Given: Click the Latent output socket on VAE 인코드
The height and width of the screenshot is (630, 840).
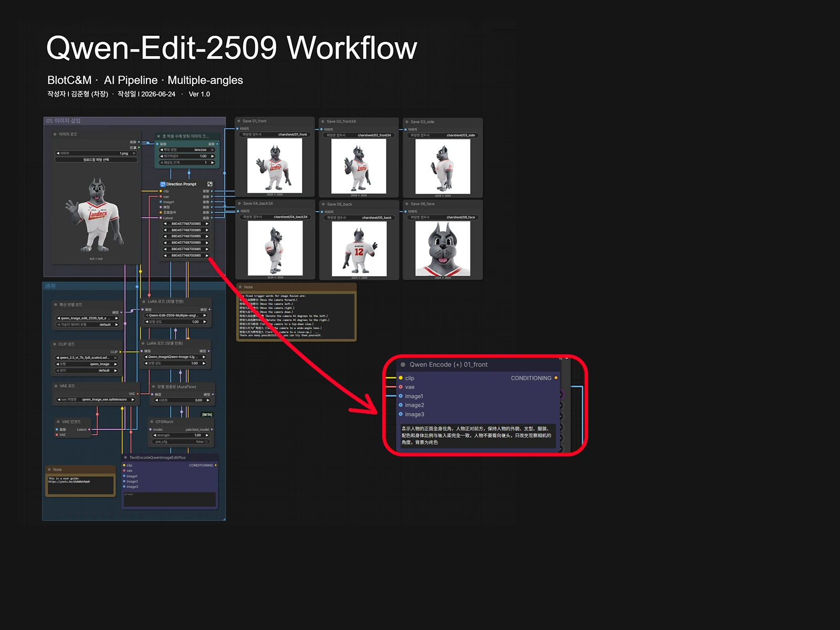Looking at the screenshot, I should (89, 429).
